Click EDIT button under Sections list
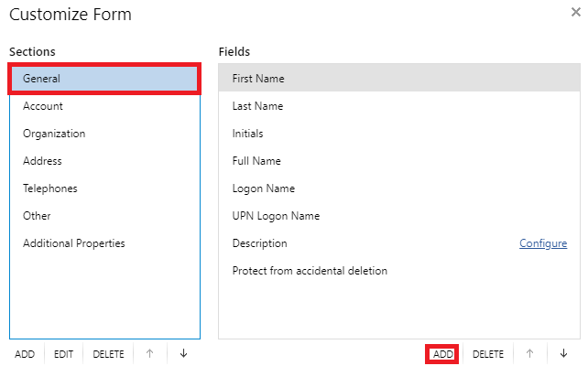The image size is (588, 366). click(x=63, y=354)
